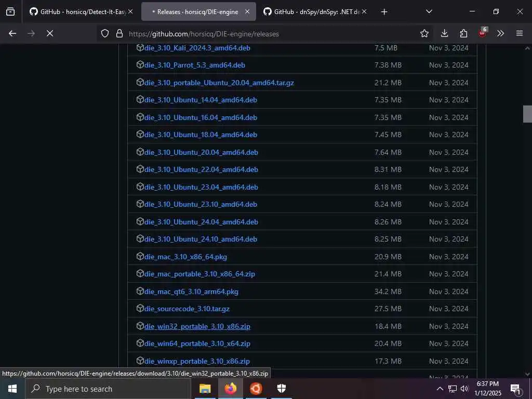Open File Explorer from the taskbar
Viewport: 532px width, 399px height.
click(x=205, y=389)
